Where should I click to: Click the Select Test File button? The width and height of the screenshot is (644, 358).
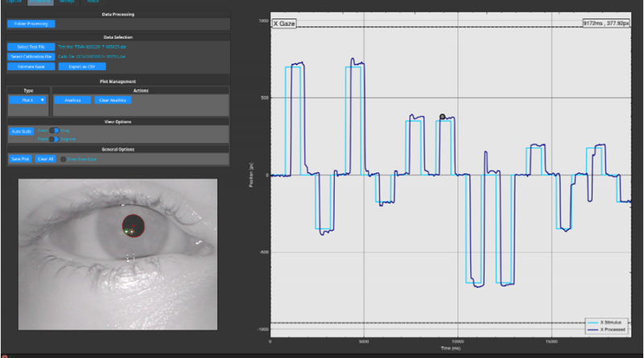(31, 47)
